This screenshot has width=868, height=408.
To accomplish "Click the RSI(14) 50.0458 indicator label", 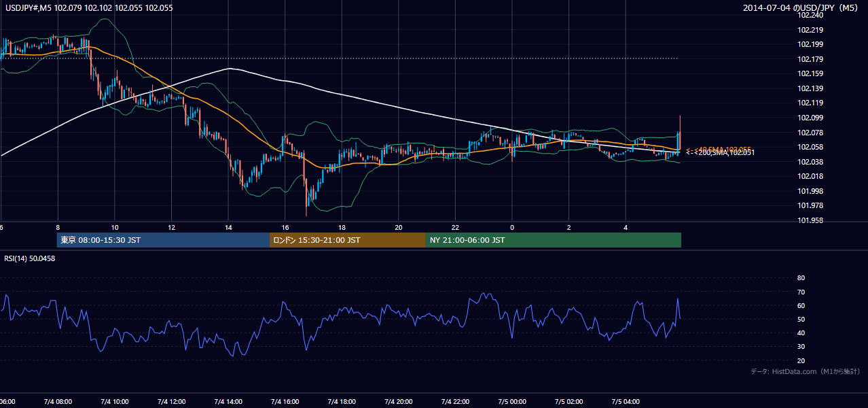I will [30, 258].
